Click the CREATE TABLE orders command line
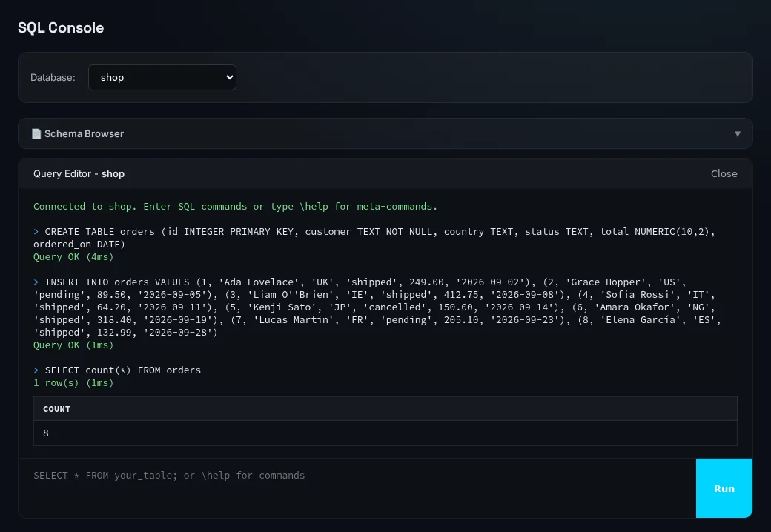 374,238
